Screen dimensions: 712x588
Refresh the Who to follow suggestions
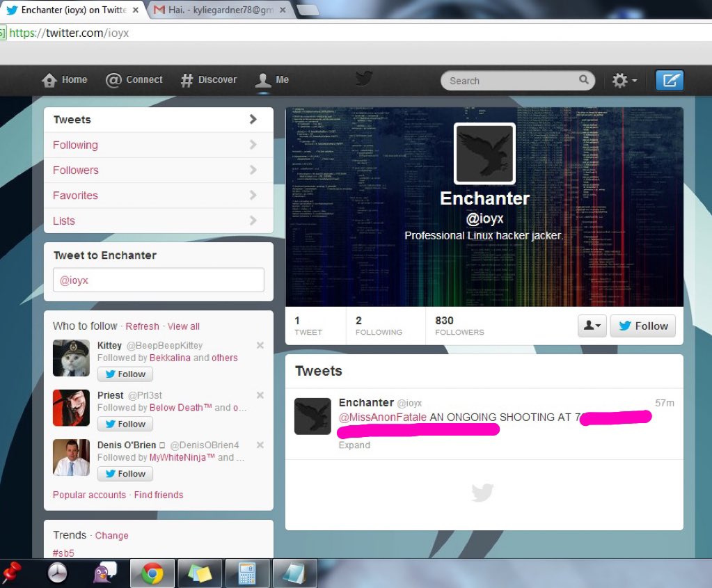142,326
